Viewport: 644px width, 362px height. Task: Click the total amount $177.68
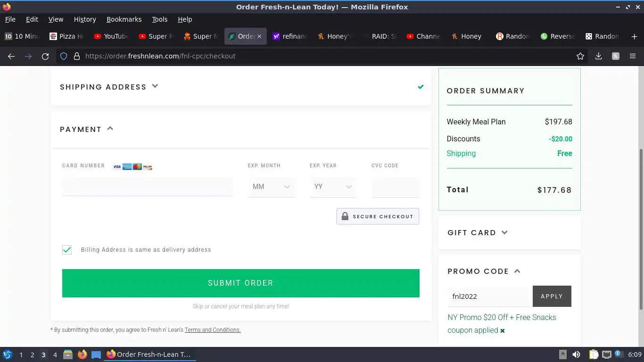554,190
